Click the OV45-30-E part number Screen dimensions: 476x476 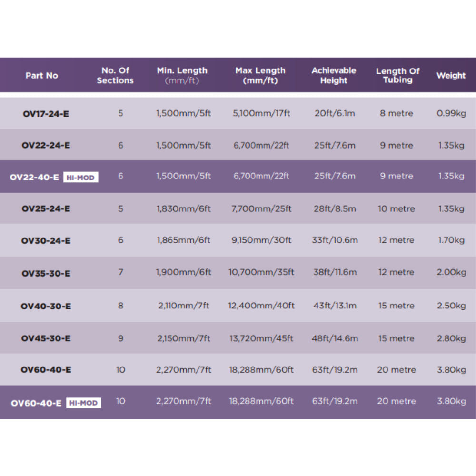tap(46, 338)
